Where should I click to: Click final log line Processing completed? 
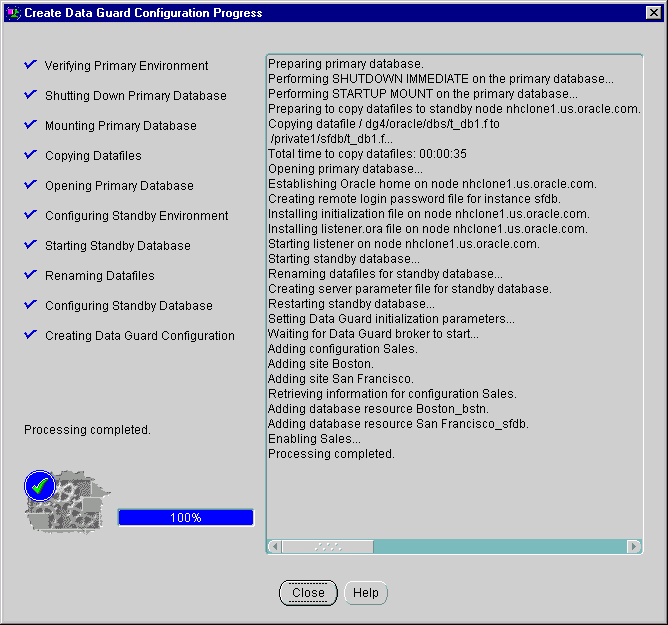(331, 454)
